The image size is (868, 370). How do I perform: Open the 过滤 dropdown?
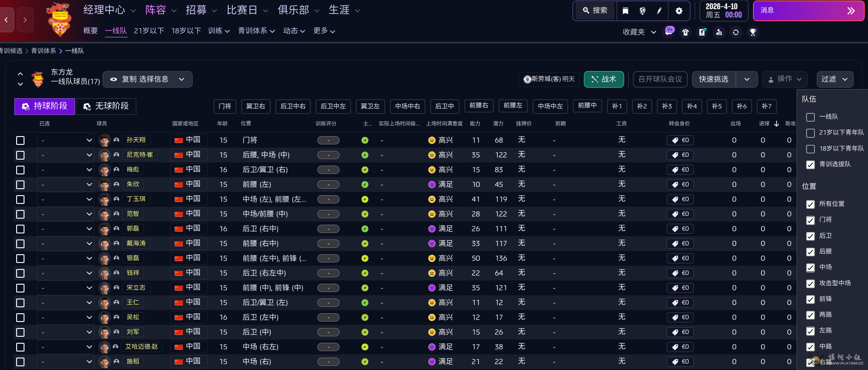(835, 79)
